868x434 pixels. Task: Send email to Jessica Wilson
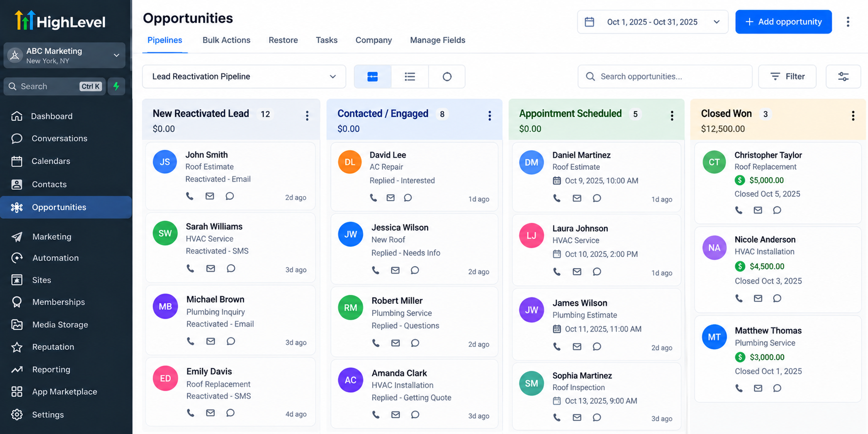395,270
